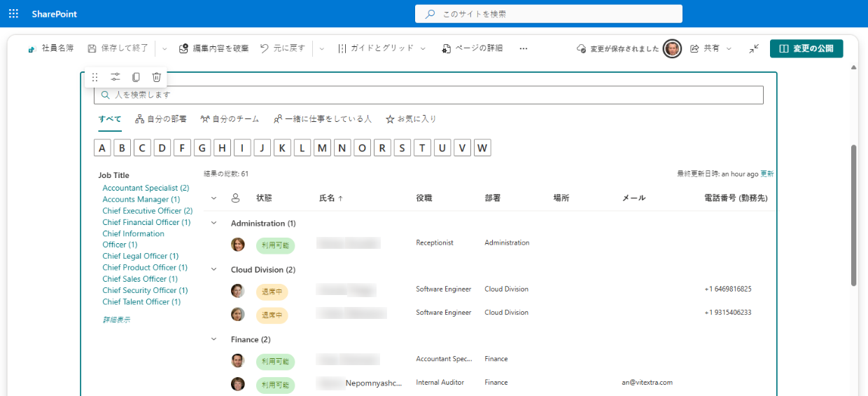Open the dropdown next to 元に戻す
868x396 pixels.
point(322,48)
